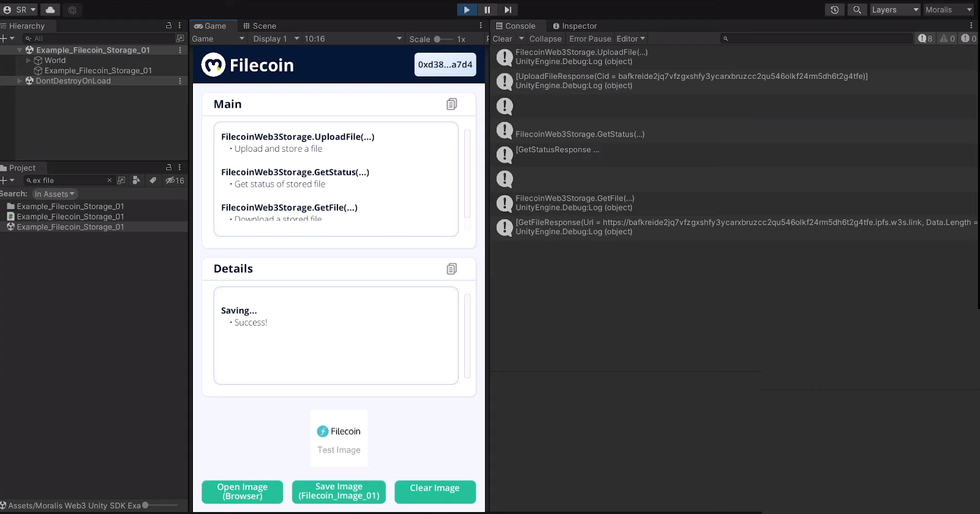980x514 pixels.
Task: Switch to the Inspector tab
Action: [575, 26]
